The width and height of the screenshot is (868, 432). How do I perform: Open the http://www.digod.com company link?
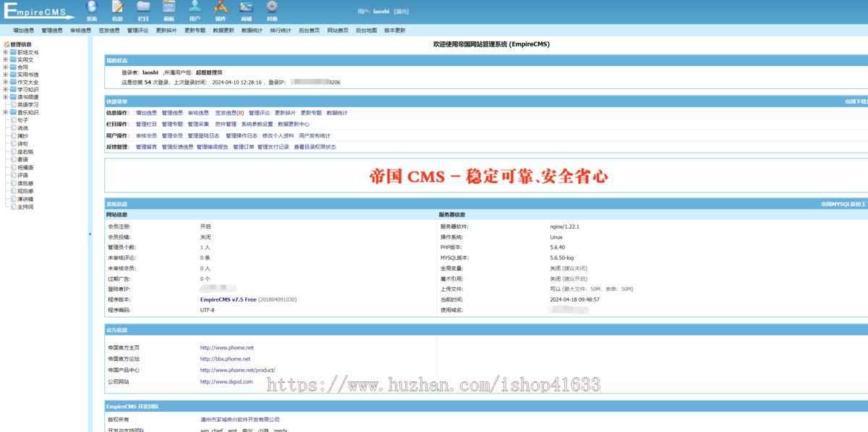click(226, 381)
